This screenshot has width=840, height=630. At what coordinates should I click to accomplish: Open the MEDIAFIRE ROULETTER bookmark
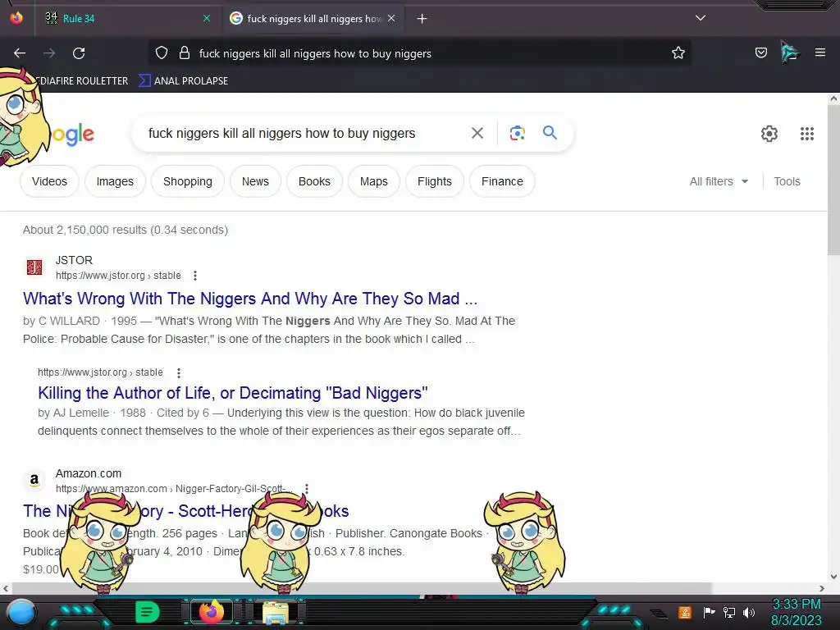[79, 81]
